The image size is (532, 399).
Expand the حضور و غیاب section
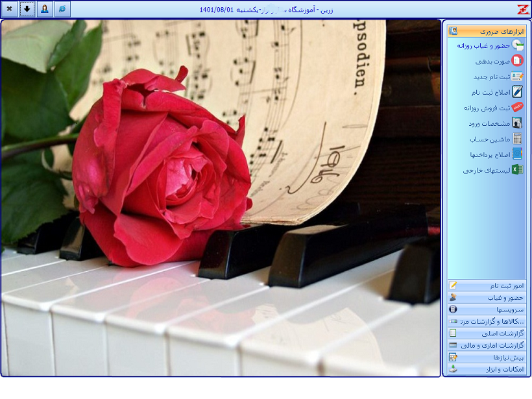point(487,297)
